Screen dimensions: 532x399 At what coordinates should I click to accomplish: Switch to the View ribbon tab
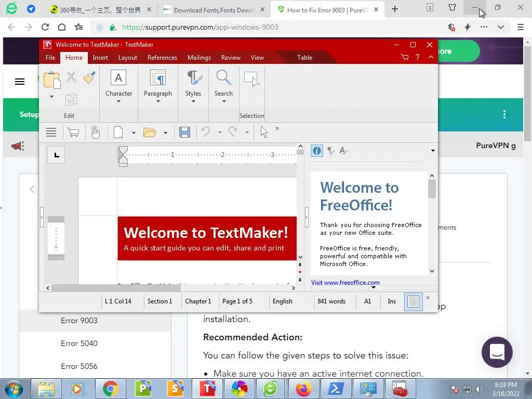tap(257, 58)
